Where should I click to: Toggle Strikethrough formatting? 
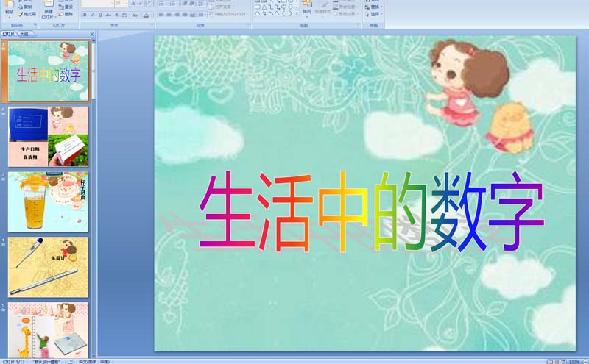(108, 15)
